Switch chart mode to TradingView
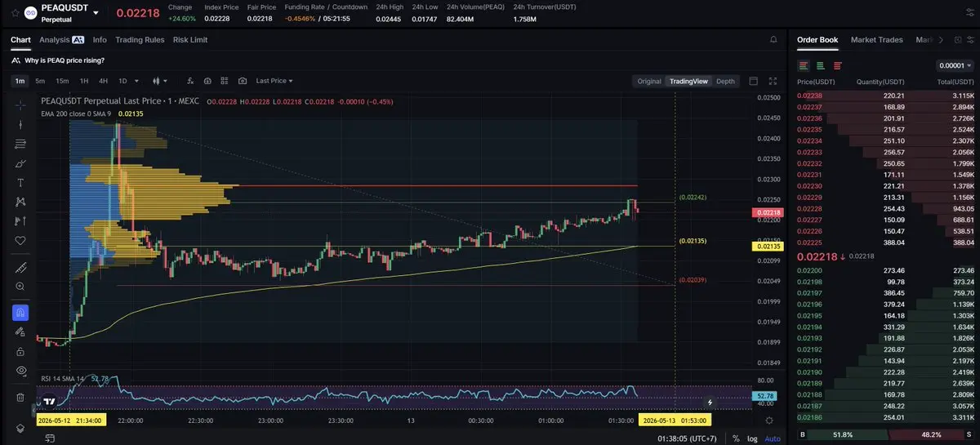980x445 pixels. click(688, 81)
